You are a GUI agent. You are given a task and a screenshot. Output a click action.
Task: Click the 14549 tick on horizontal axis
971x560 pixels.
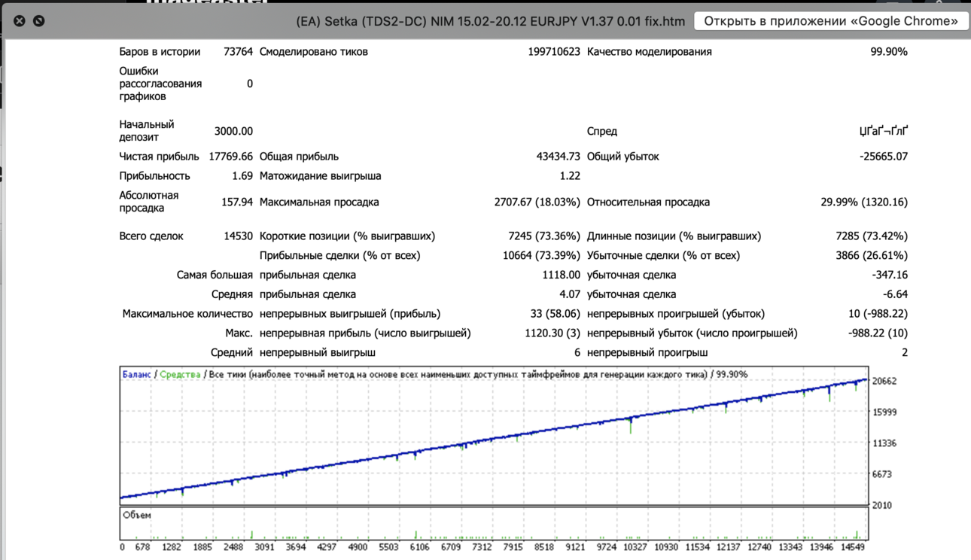(x=852, y=547)
